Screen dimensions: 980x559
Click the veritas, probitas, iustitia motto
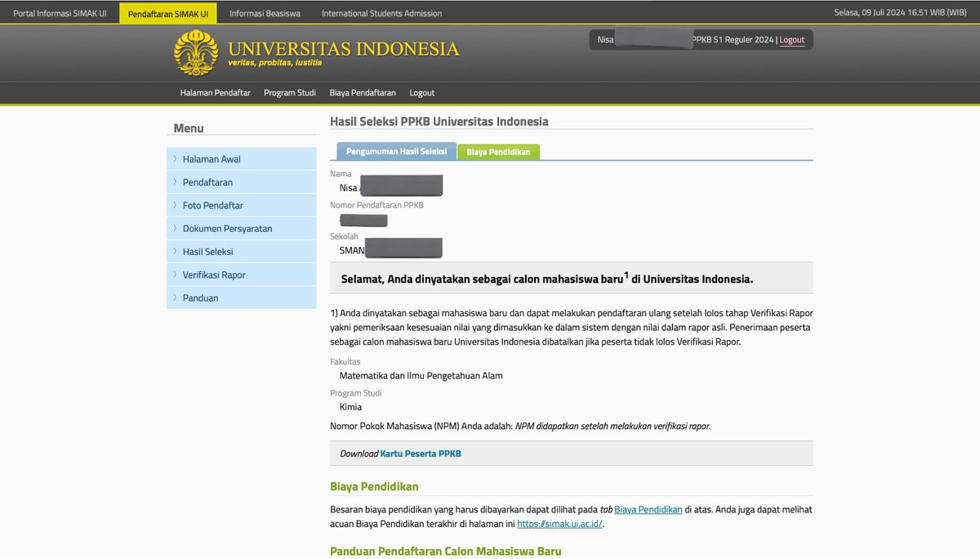coord(274,63)
